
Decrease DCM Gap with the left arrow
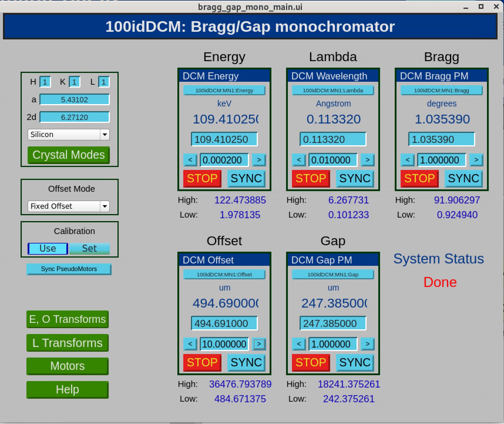pyautogui.click(x=299, y=344)
